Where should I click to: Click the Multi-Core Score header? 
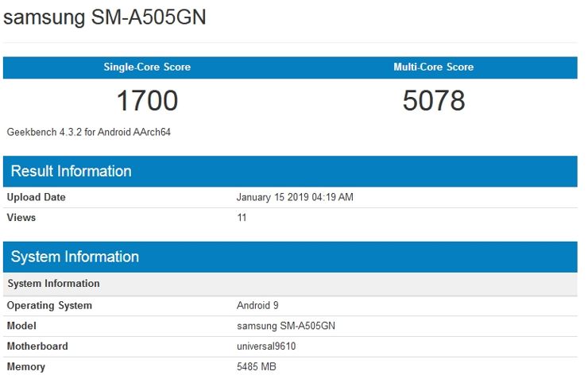click(434, 68)
